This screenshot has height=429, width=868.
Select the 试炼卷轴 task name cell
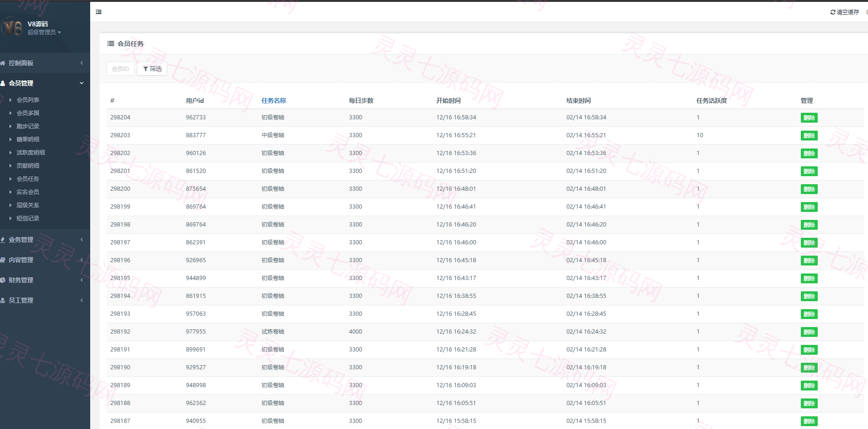pyautogui.click(x=273, y=332)
